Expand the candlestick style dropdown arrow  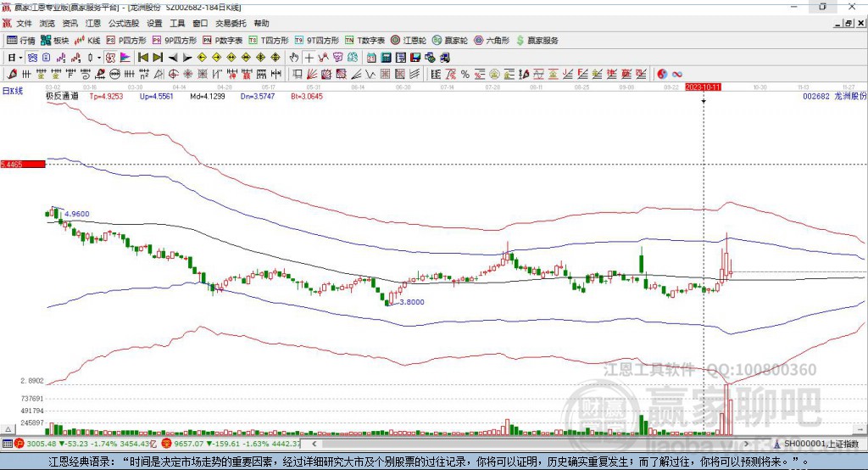click(x=99, y=58)
